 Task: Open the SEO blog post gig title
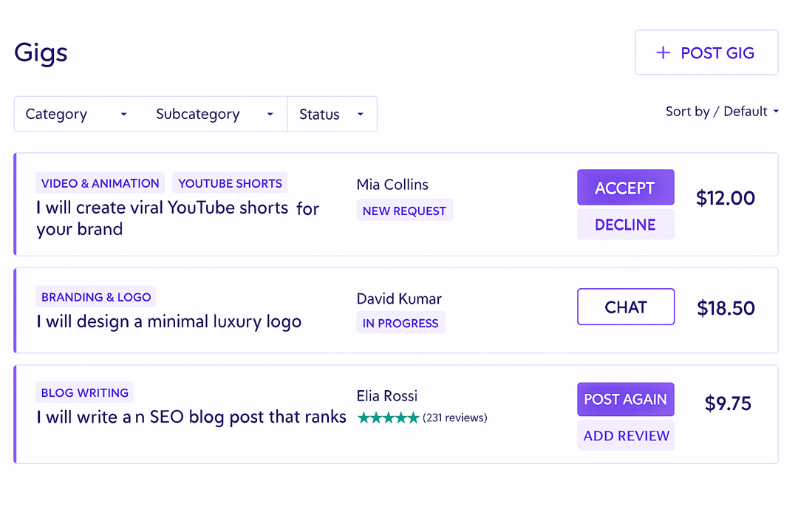click(x=191, y=417)
